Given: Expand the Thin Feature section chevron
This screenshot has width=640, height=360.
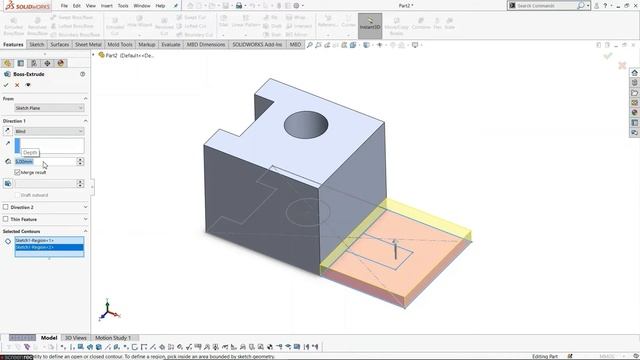Looking at the screenshot, I should pyautogui.click(x=85, y=219).
